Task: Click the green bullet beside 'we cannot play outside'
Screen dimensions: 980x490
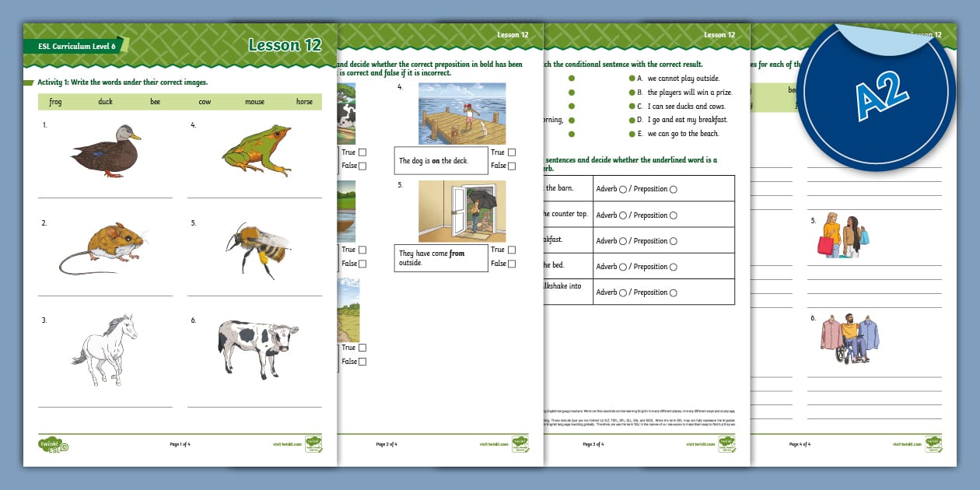Action: point(632,79)
